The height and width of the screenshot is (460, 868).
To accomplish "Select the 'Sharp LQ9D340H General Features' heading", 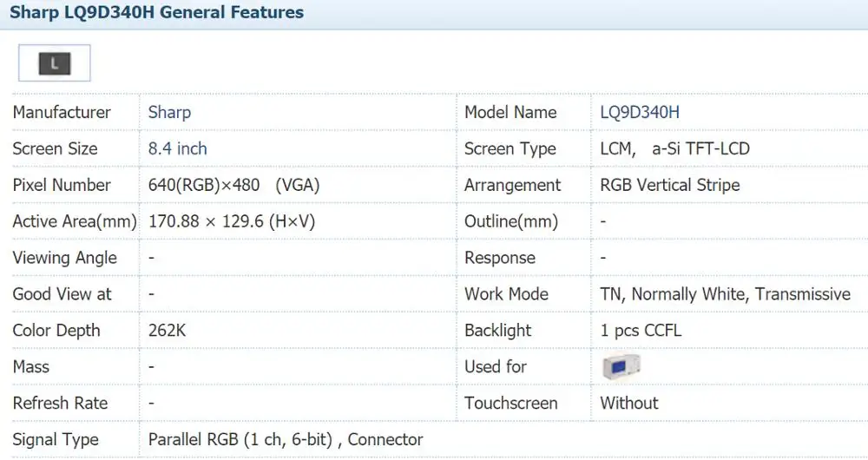I will pyautogui.click(x=156, y=12).
